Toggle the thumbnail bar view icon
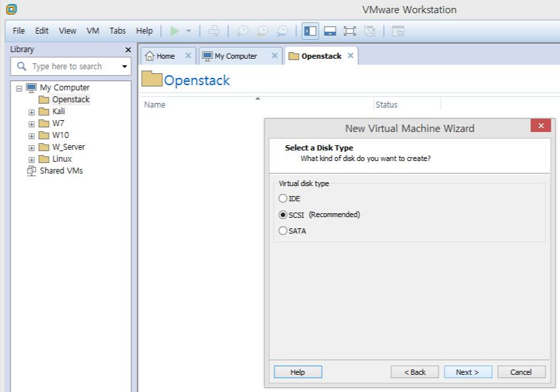Screen dimensions: 560x392 [x=330, y=31]
